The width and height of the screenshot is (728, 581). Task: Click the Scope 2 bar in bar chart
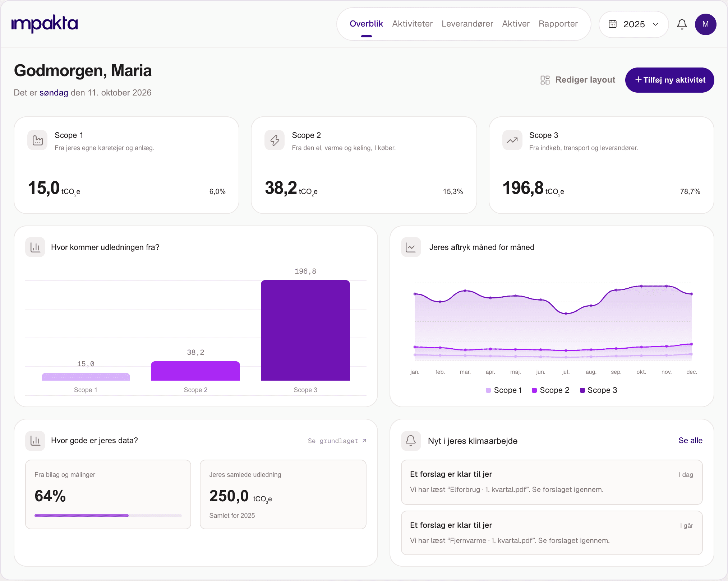[195, 371]
